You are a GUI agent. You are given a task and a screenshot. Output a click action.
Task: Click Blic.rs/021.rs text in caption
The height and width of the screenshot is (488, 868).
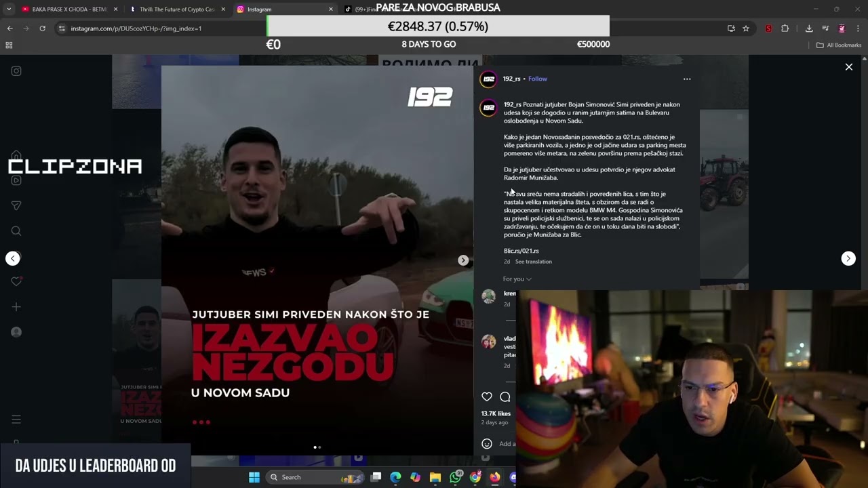(521, 251)
